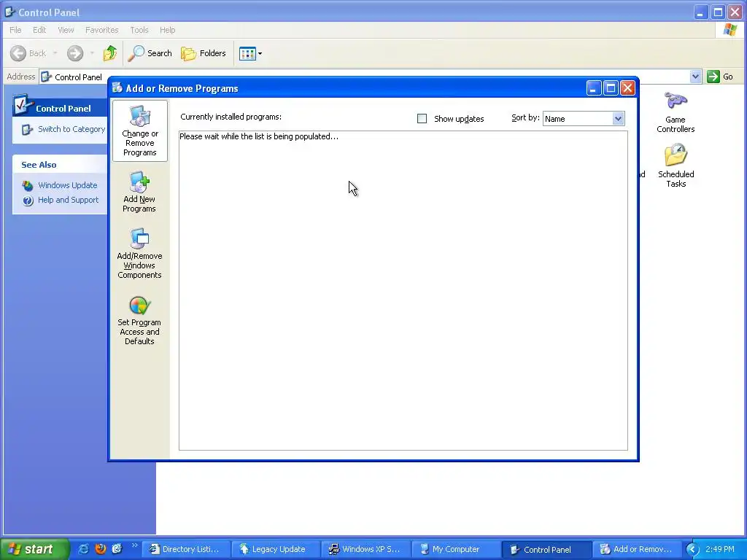Close the Add or Remove Programs window
747x560 pixels.
click(x=628, y=88)
